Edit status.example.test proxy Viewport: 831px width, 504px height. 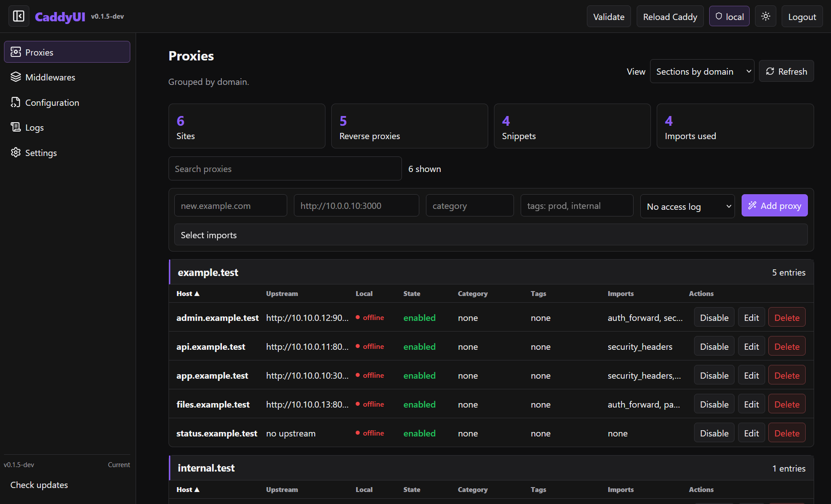[751, 433]
